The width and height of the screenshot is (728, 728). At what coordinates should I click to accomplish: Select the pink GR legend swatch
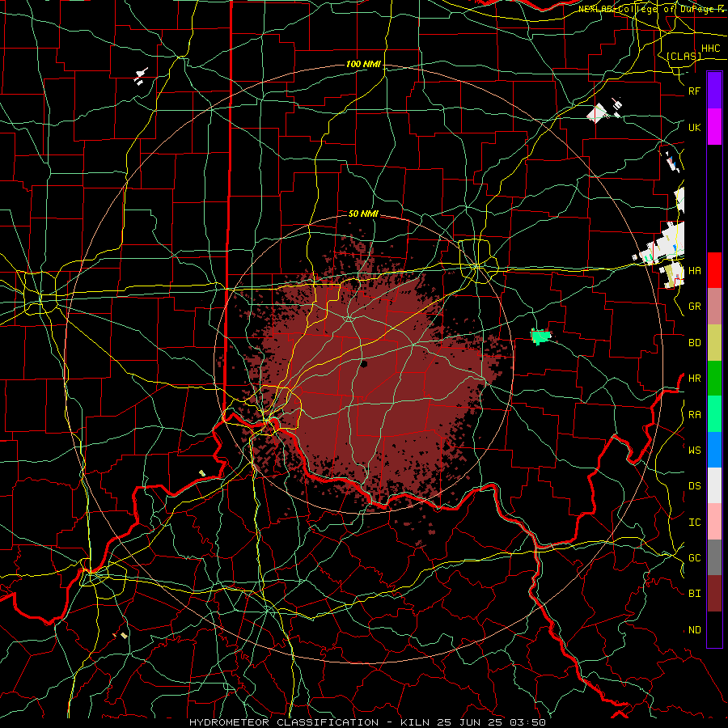714,306
